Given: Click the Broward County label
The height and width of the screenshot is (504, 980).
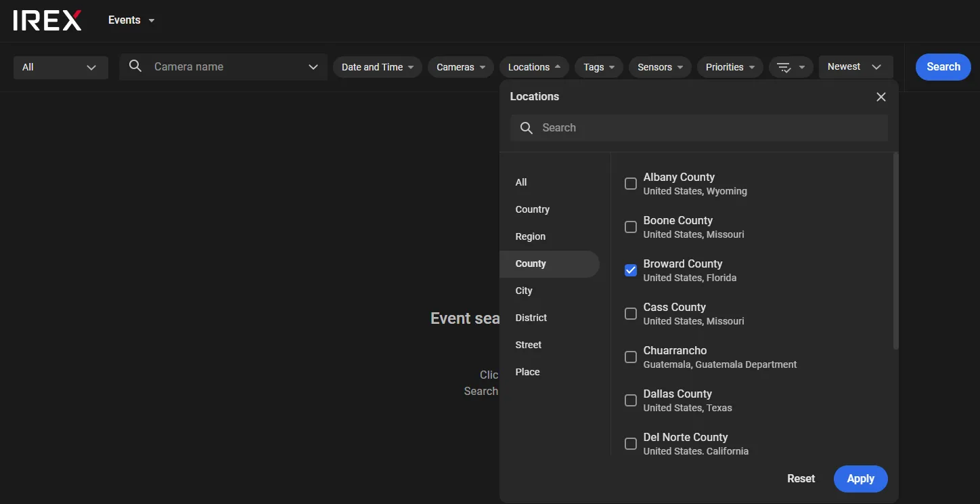Looking at the screenshot, I should (683, 264).
